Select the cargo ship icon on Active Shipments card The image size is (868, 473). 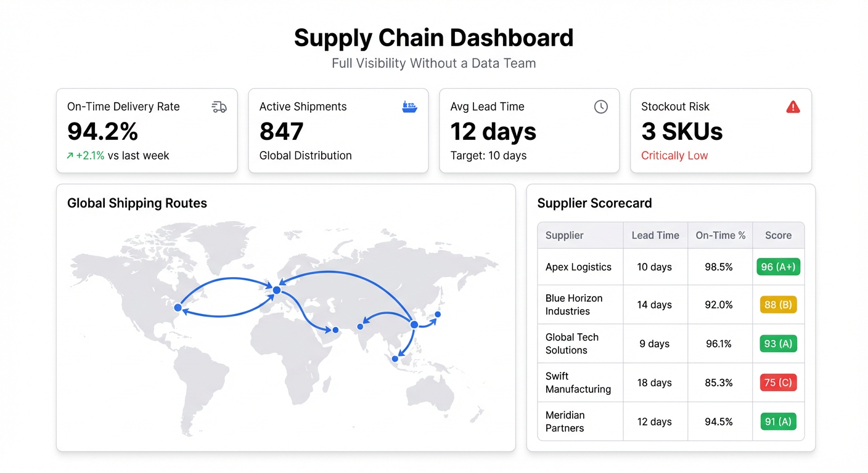(x=410, y=106)
